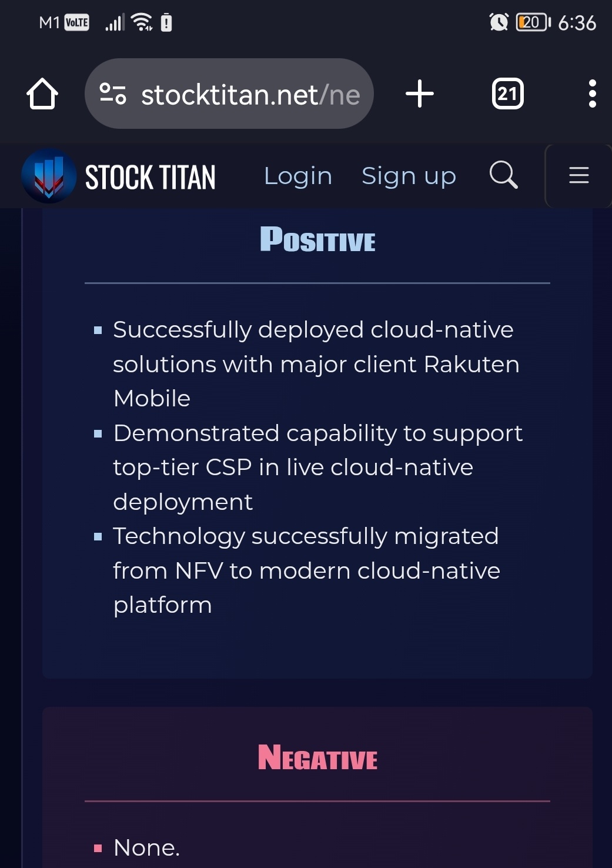
Task: Open the tab switcher showing 21 tabs
Action: (x=507, y=94)
